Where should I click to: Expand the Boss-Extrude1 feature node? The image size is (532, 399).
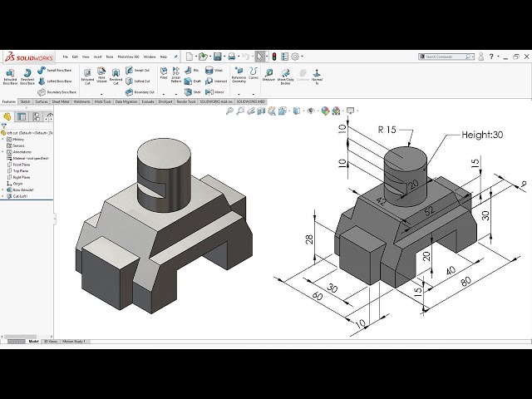pos(3,190)
